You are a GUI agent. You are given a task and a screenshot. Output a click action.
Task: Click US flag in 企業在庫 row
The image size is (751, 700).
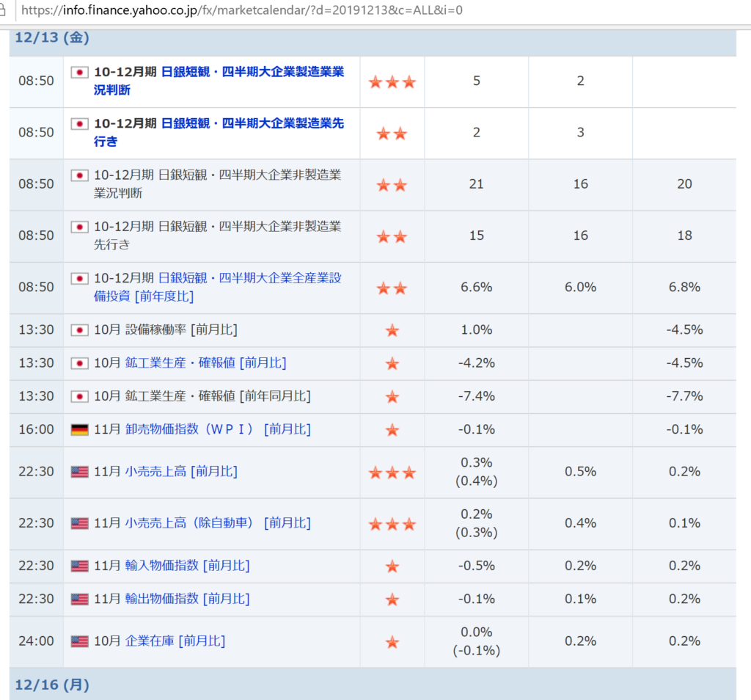tap(79, 641)
